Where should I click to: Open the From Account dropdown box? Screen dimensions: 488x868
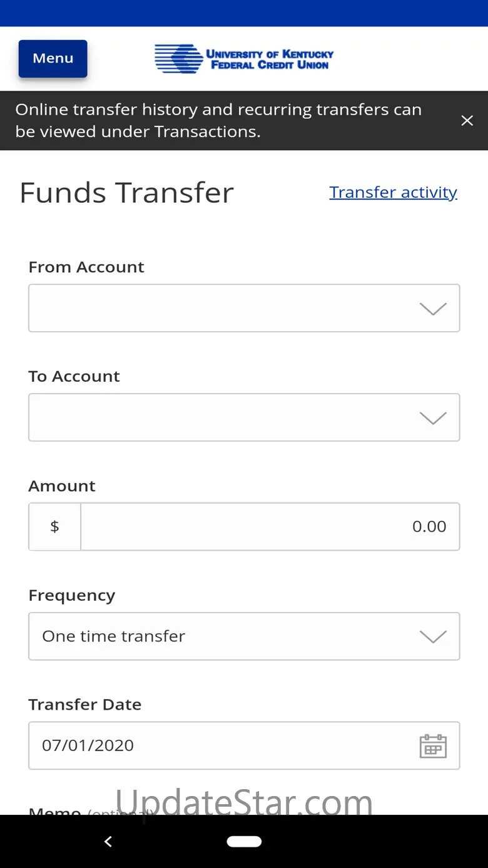pyautogui.click(x=225, y=308)
